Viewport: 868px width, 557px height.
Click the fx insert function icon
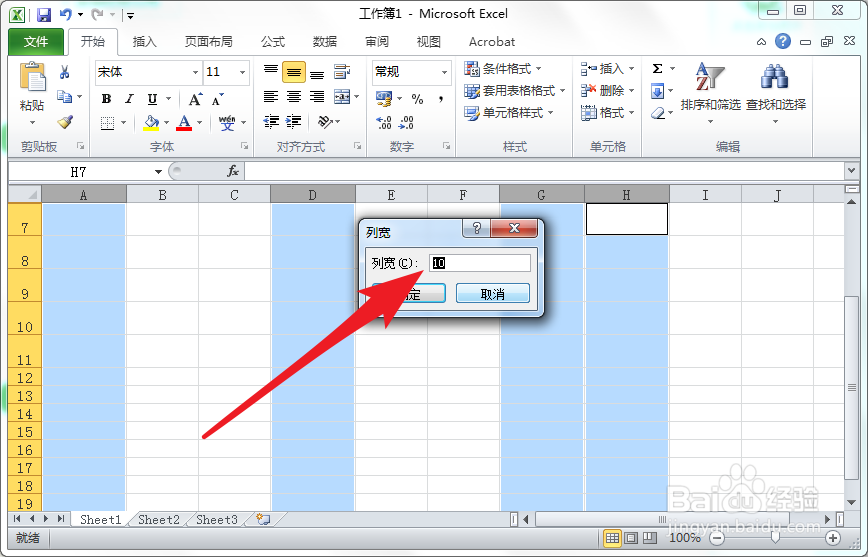tap(233, 171)
